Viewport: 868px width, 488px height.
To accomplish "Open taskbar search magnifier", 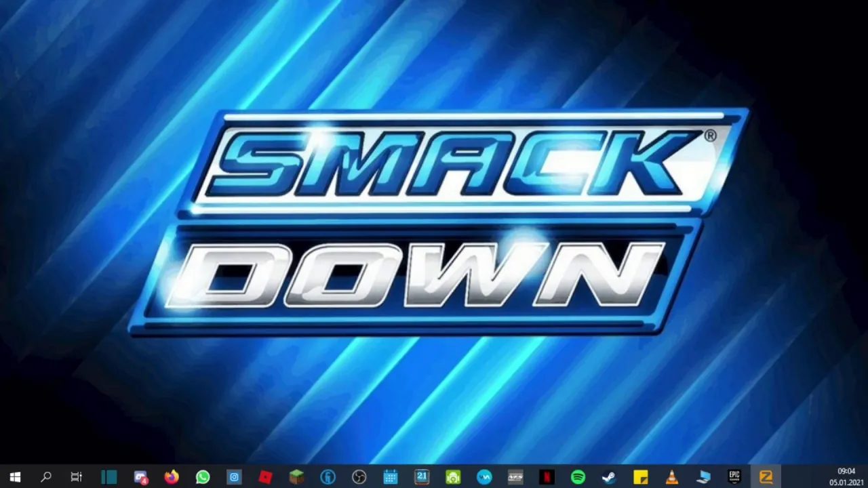I will [x=46, y=477].
